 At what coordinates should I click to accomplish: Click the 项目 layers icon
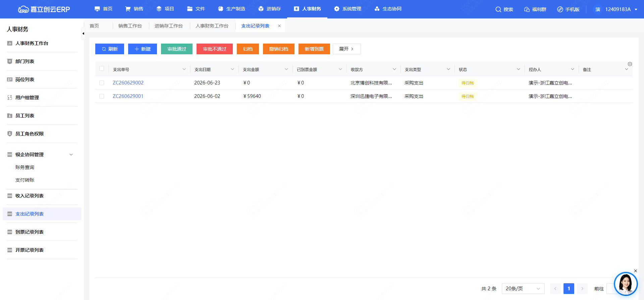tap(159, 9)
